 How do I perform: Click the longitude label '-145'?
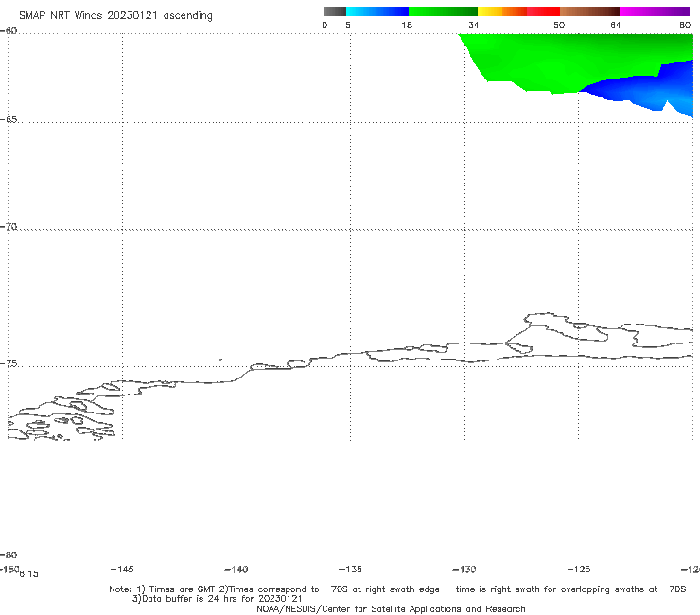(122, 569)
